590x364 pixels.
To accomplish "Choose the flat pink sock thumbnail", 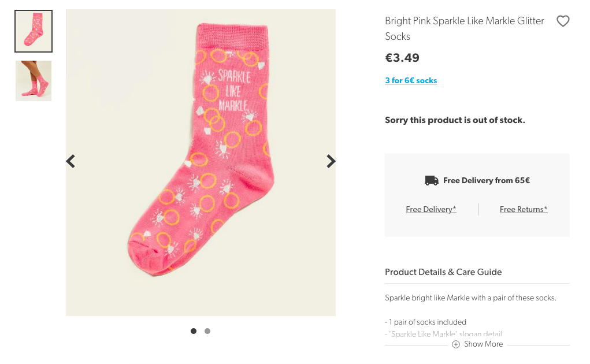I will click(x=34, y=31).
